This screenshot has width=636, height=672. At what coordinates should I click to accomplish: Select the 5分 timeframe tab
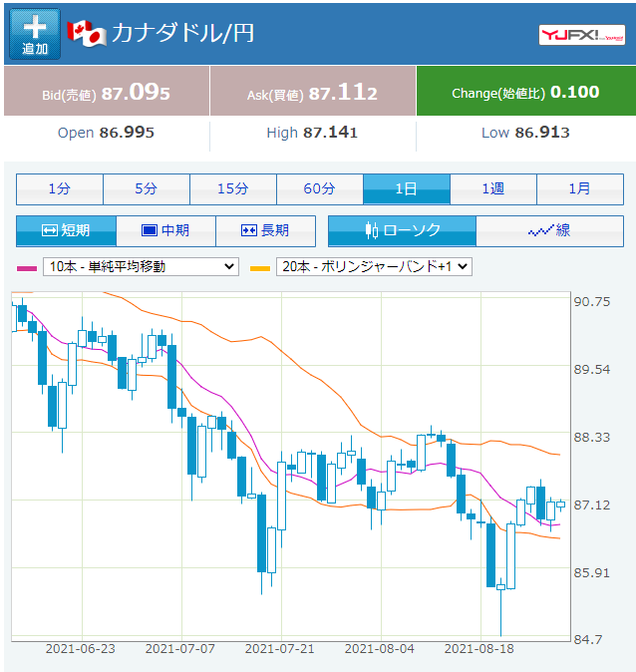[147, 189]
